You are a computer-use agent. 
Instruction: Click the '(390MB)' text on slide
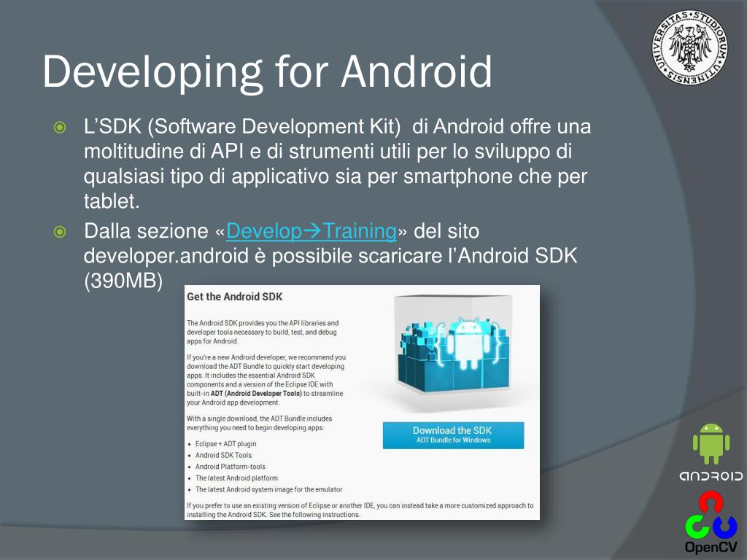tap(123, 281)
